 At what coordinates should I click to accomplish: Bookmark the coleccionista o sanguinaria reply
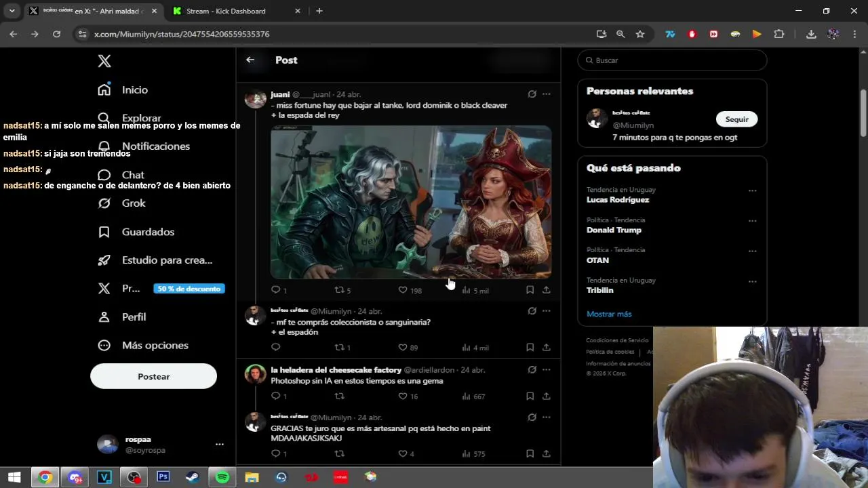(x=530, y=347)
